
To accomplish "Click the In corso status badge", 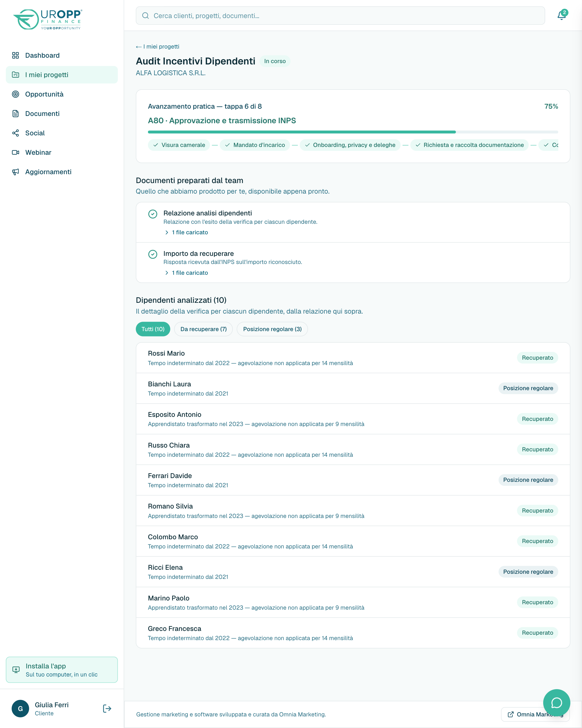I will [275, 61].
